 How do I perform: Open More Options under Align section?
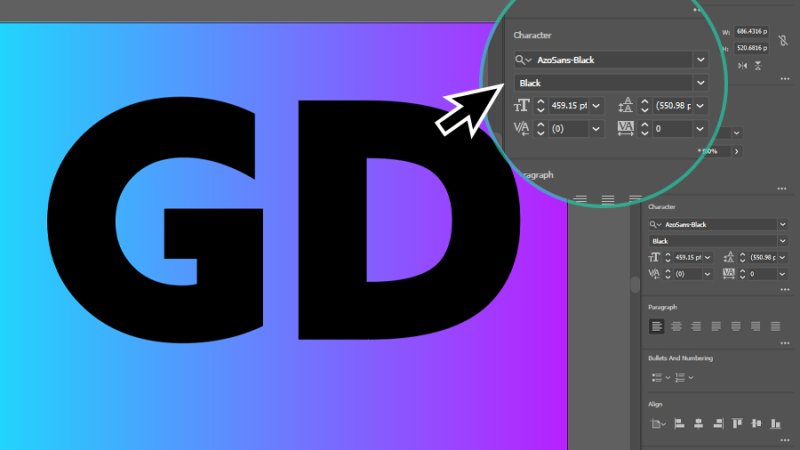tap(785, 440)
